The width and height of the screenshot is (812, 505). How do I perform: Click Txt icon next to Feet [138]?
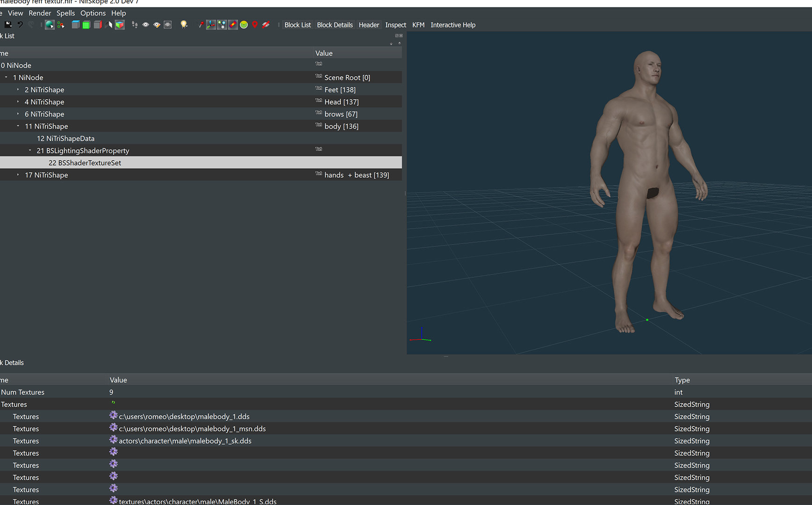coord(319,88)
